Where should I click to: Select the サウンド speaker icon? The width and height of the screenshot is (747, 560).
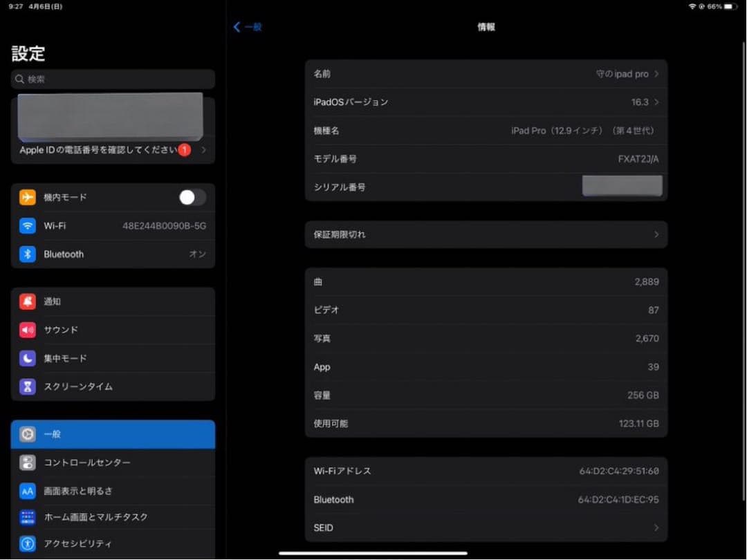26,330
